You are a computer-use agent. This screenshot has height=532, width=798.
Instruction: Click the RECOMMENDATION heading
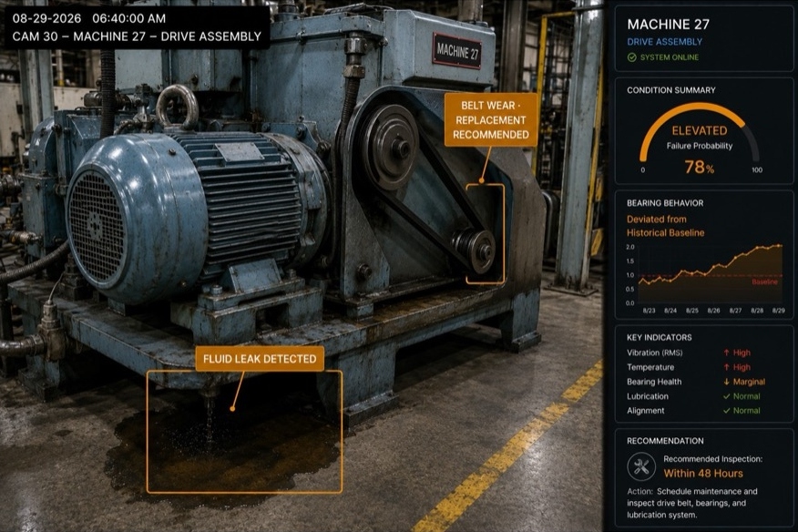point(665,441)
